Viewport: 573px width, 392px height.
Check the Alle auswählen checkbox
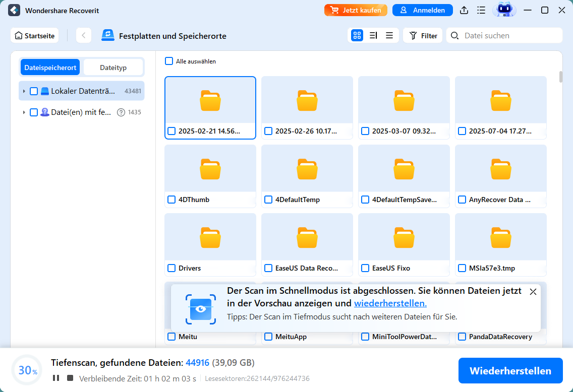pyautogui.click(x=169, y=61)
